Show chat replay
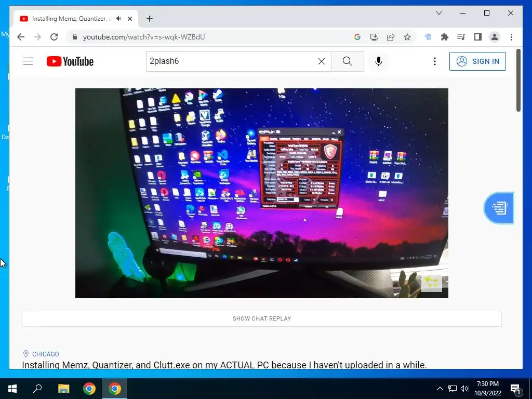The image size is (532, 399). click(x=262, y=318)
